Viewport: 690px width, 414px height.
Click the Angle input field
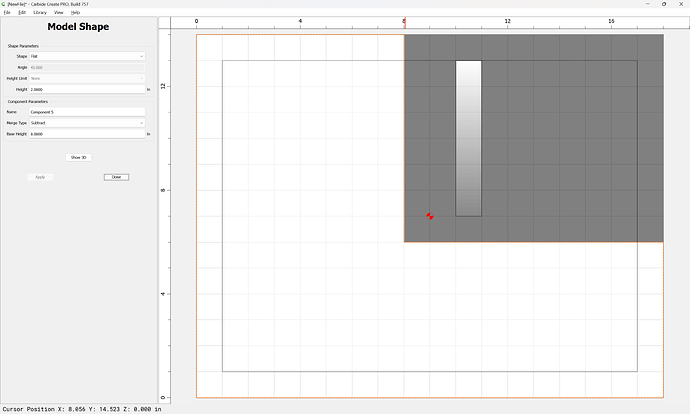point(87,67)
